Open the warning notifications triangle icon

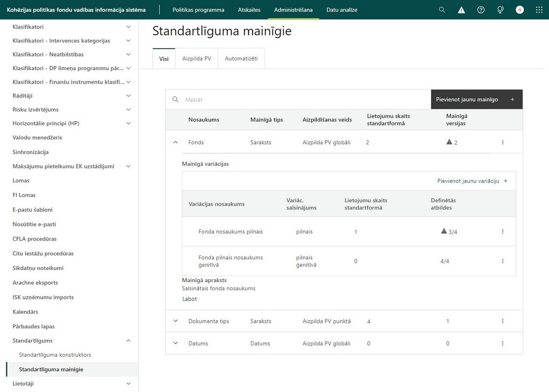point(461,10)
